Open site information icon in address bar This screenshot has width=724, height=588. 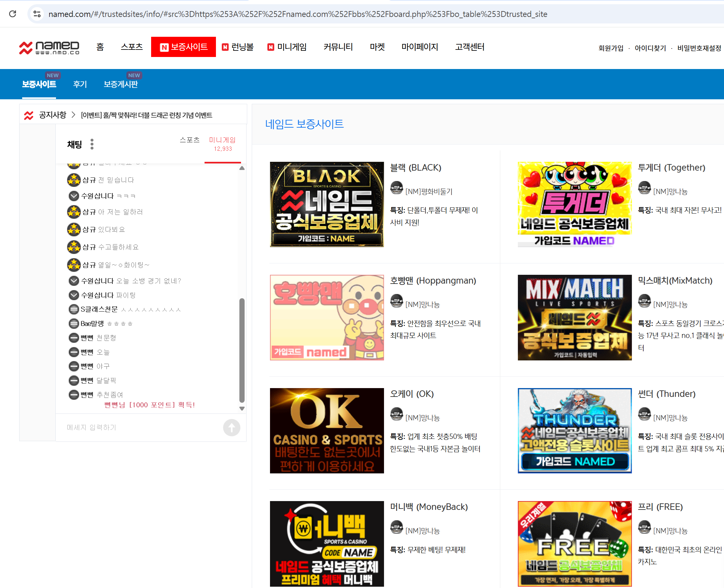(37, 14)
